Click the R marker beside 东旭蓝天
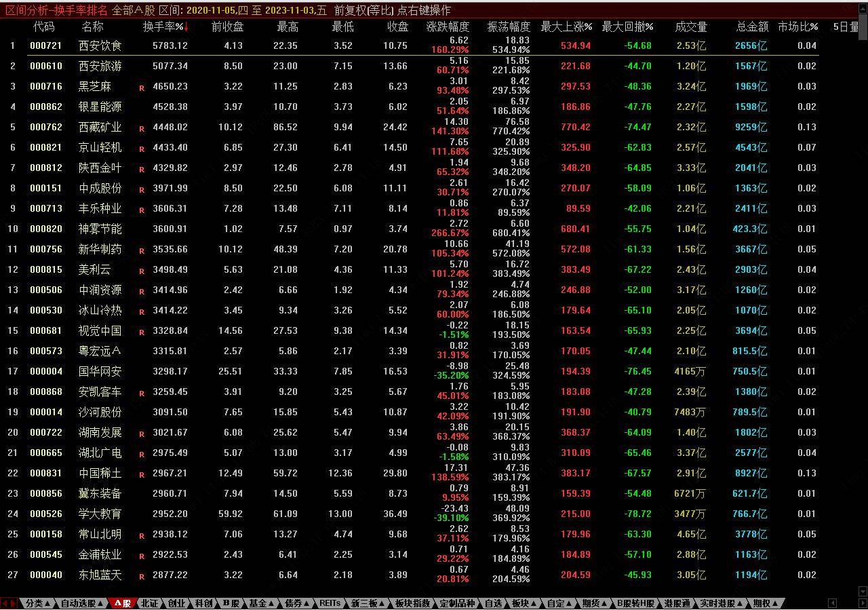The width and height of the screenshot is (868, 610). 142,577
